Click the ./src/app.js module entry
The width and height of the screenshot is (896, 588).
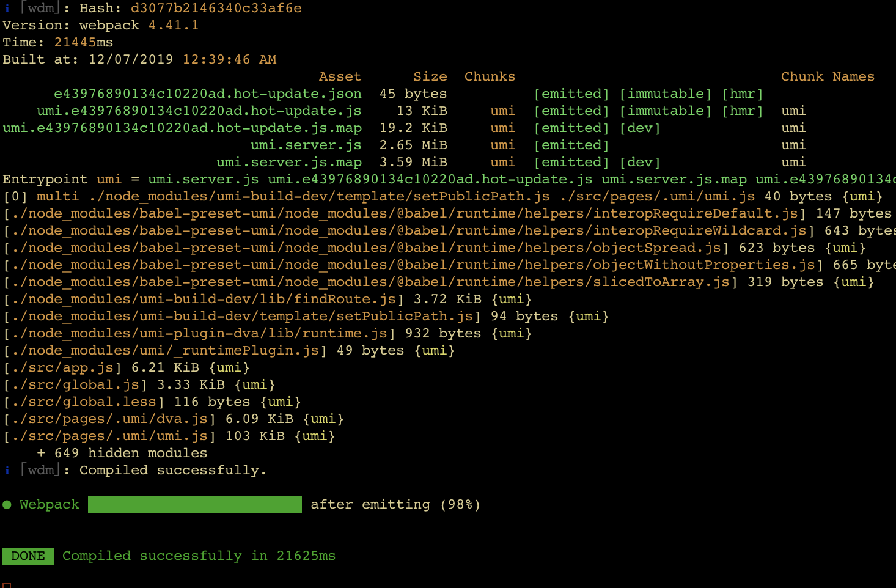pyautogui.click(x=127, y=368)
